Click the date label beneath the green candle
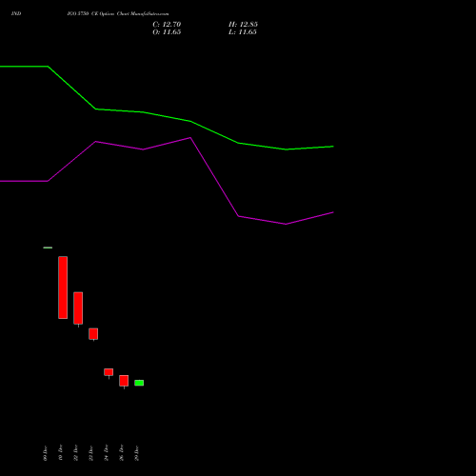The image size is (476, 476). [x=137, y=453]
